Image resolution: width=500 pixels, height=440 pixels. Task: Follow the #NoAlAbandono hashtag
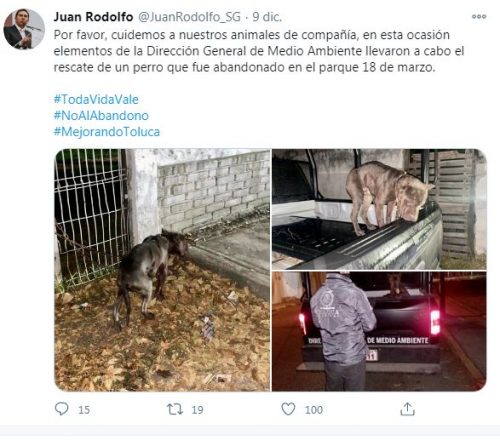point(101,115)
